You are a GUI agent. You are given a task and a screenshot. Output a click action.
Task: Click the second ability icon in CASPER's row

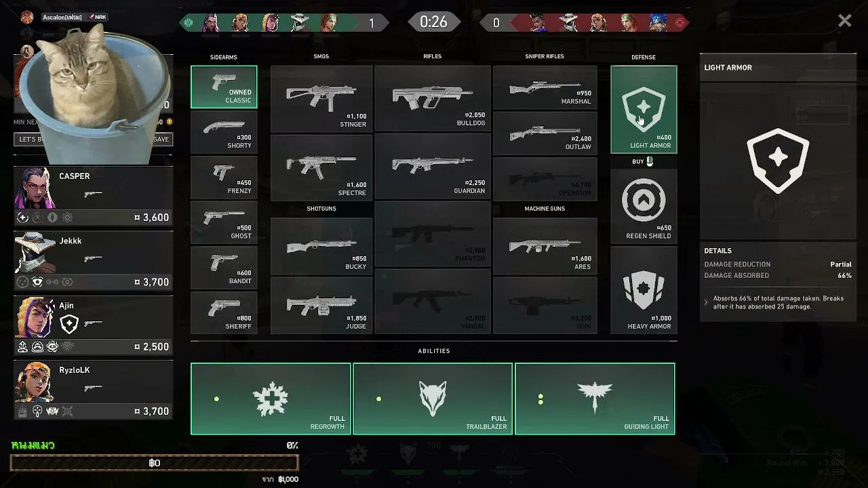coord(37,218)
